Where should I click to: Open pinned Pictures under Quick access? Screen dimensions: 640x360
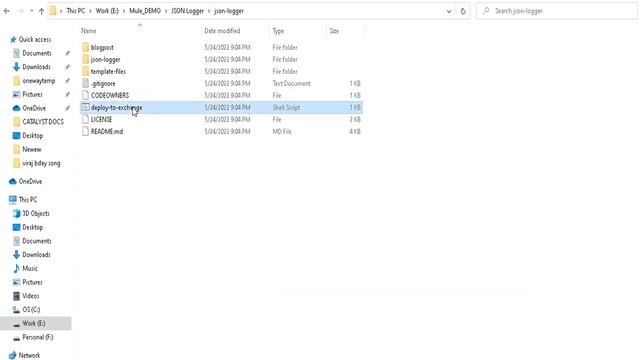32,94
